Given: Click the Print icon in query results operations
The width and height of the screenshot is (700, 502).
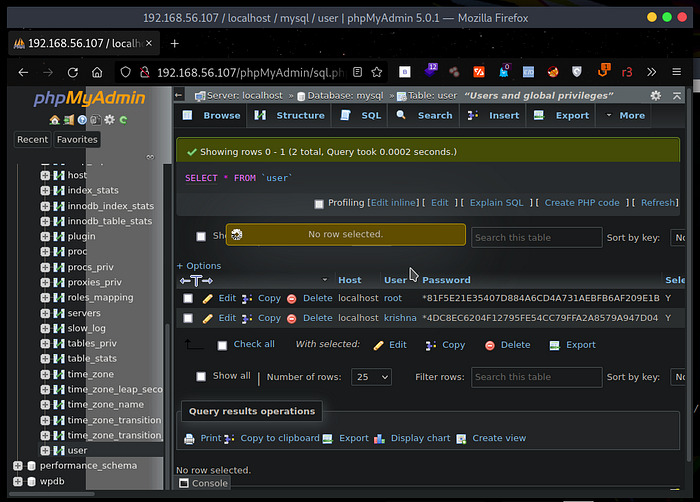Looking at the screenshot, I should pyautogui.click(x=190, y=438).
